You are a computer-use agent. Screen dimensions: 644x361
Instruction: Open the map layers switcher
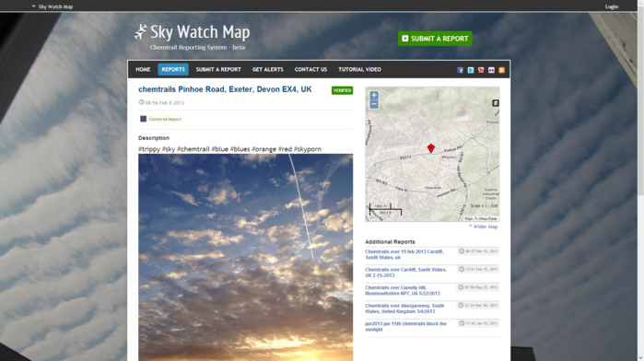click(496, 103)
